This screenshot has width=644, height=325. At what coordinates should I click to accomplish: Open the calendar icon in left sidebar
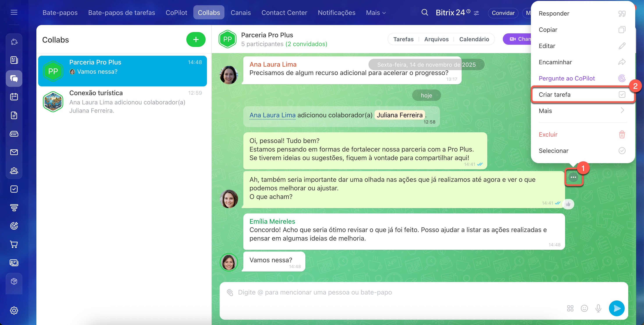click(x=14, y=97)
